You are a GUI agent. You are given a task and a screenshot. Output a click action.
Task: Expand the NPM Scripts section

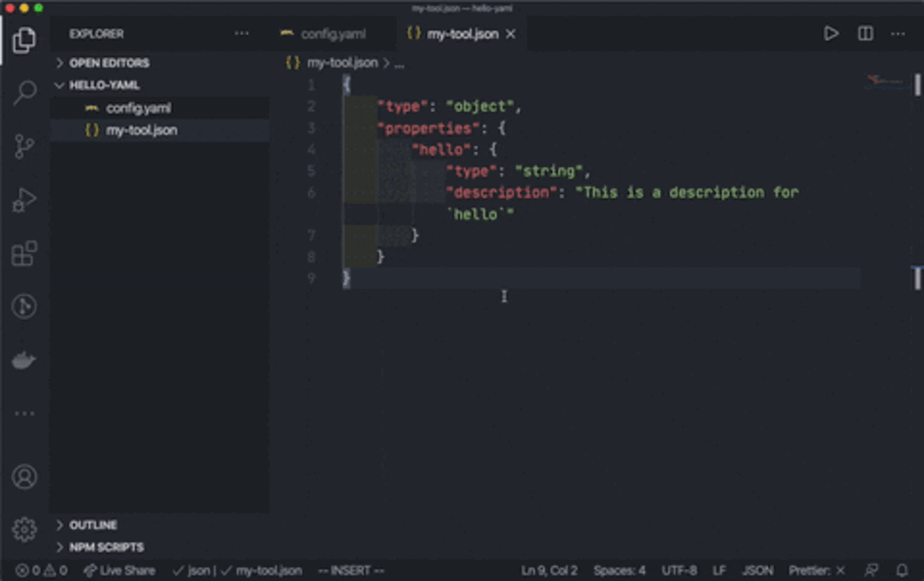[x=106, y=547]
